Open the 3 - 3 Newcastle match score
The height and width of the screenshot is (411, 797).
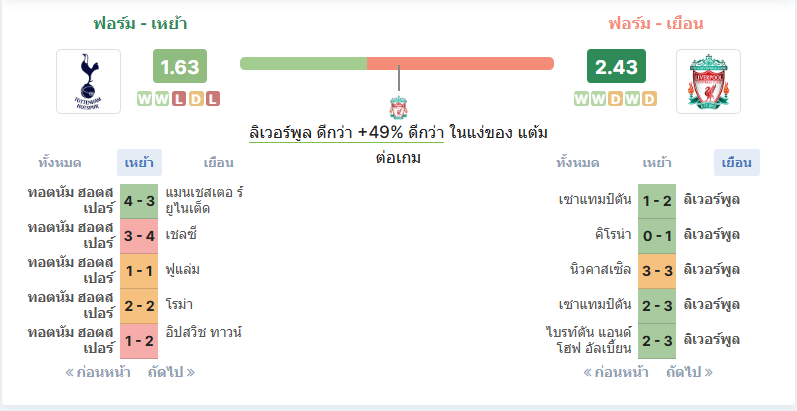click(x=657, y=271)
